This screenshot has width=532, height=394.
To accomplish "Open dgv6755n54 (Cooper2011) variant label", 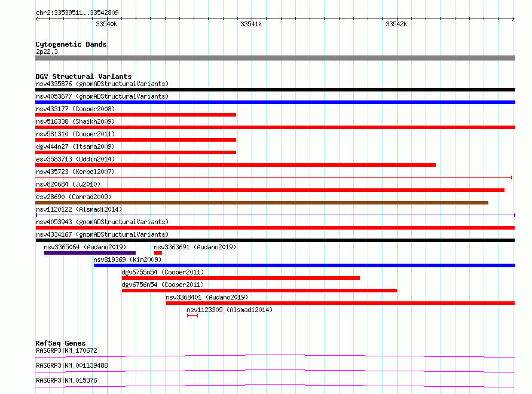I will coord(163,272).
